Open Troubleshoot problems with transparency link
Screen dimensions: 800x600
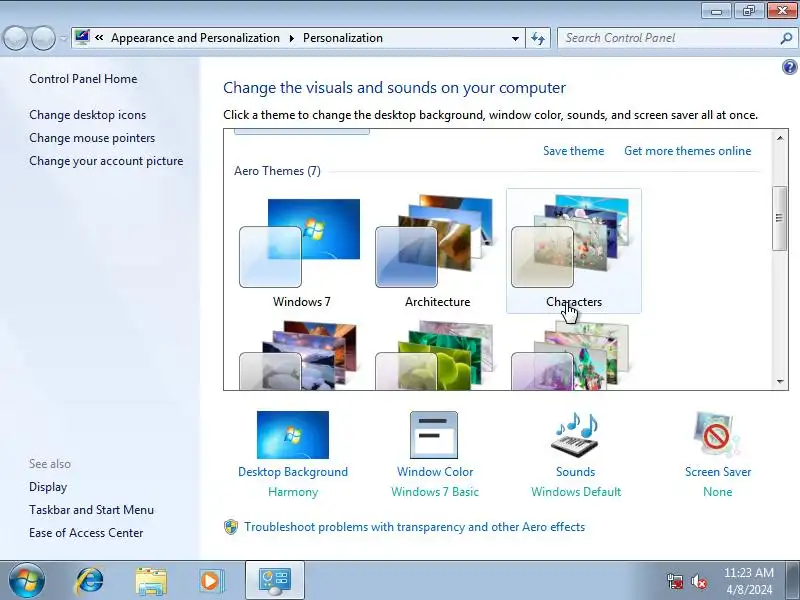[x=414, y=527]
